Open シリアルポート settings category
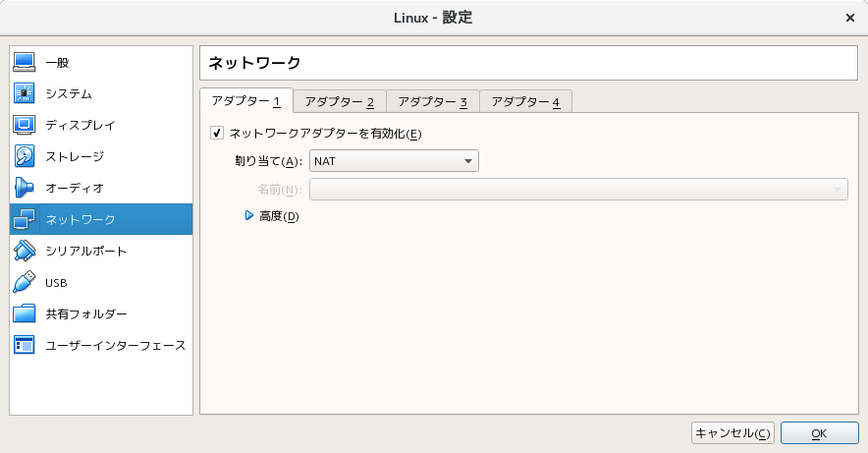The width and height of the screenshot is (868, 453). 85,251
